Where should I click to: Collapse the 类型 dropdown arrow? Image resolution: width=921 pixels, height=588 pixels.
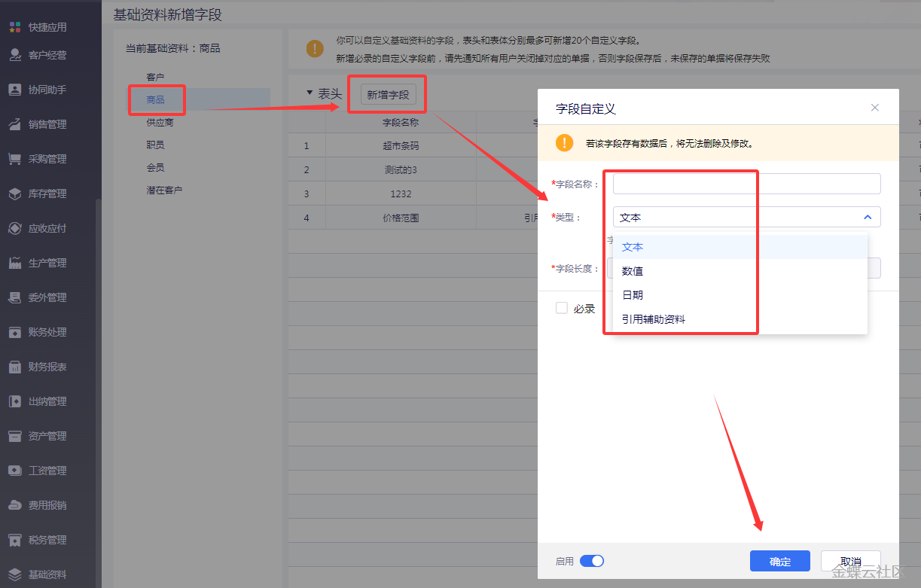(867, 217)
